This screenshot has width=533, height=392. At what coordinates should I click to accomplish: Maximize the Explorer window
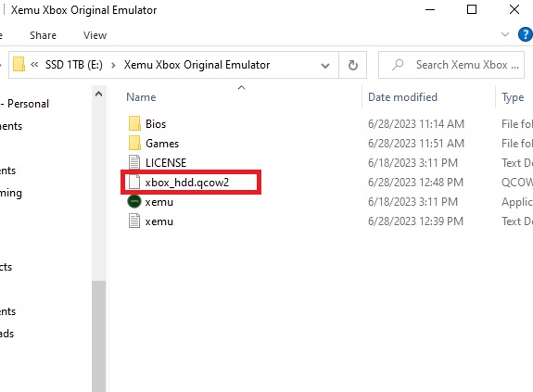point(472,9)
